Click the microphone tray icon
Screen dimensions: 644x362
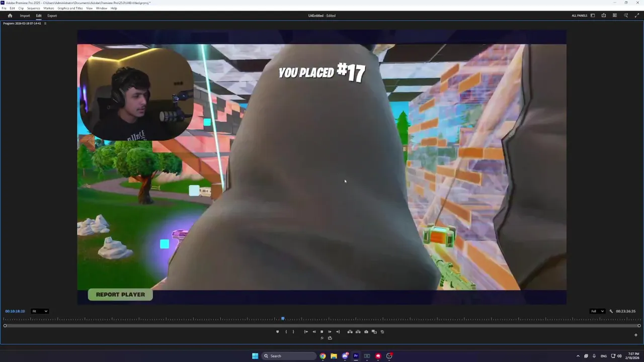[x=594, y=356]
